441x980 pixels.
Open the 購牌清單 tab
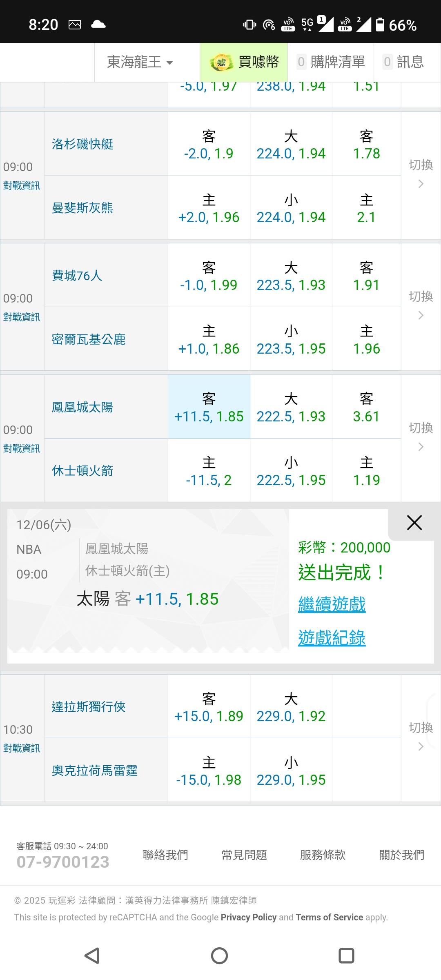(331, 62)
